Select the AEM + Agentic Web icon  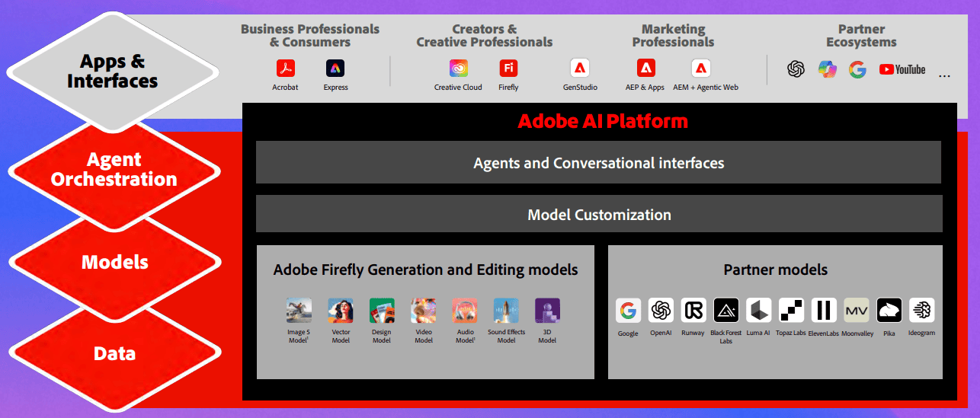pos(701,69)
